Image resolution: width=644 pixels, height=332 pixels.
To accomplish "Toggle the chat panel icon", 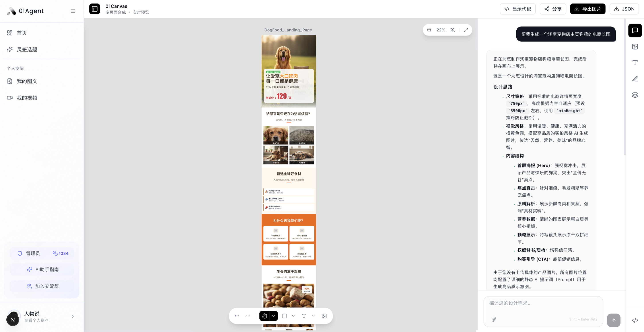I will [635, 31].
